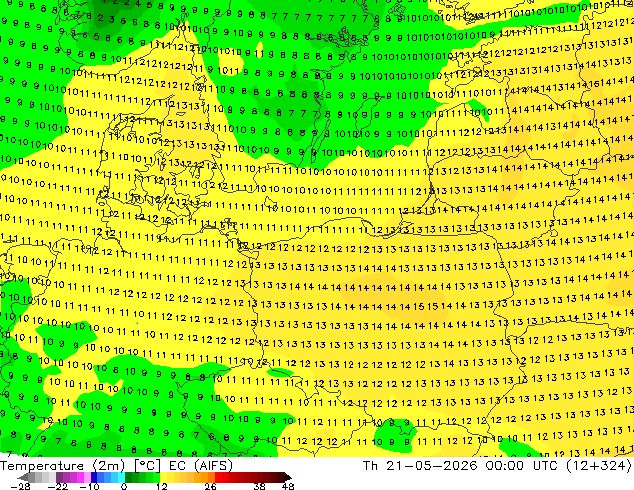The height and width of the screenshot is (490, 634).
Task: Click the "-28" legend value
Action: (x=20, y=486)
